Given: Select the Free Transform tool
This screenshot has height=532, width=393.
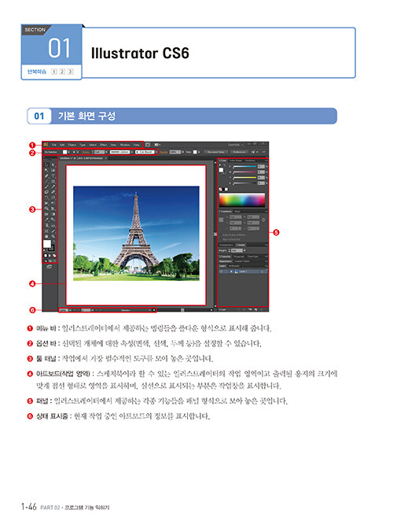Looking at the screenshot, I should click(x=53, y=203).
